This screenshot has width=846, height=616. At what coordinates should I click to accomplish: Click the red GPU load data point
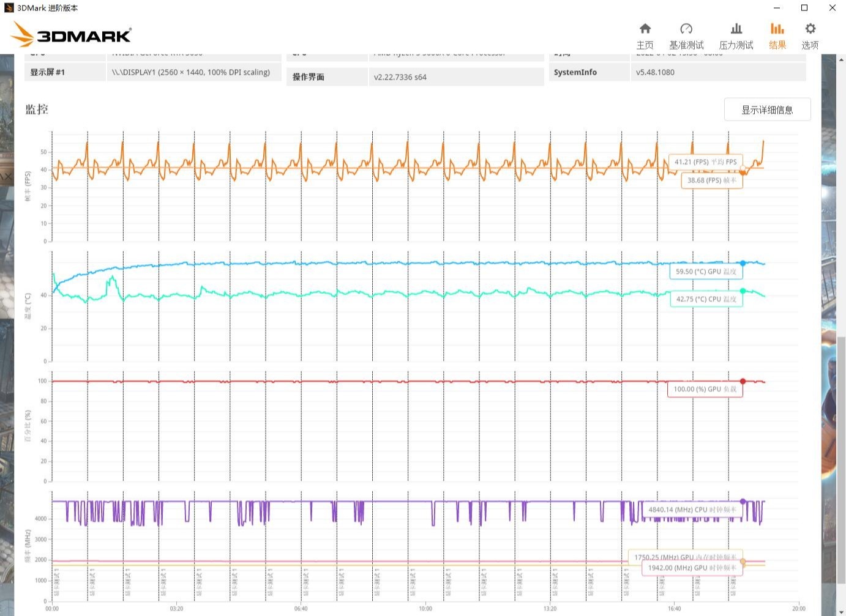coord(743,381)
